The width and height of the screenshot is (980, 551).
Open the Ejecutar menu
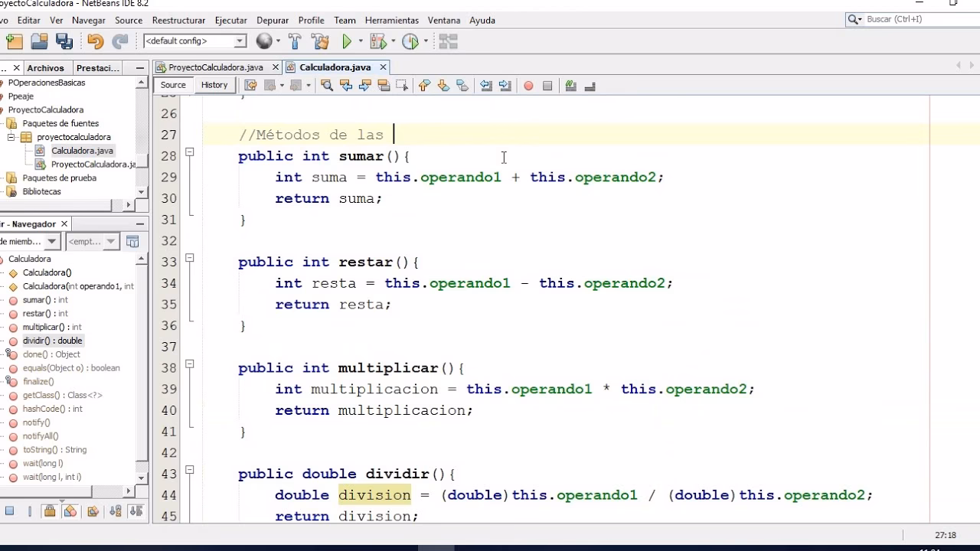point(230,20)
